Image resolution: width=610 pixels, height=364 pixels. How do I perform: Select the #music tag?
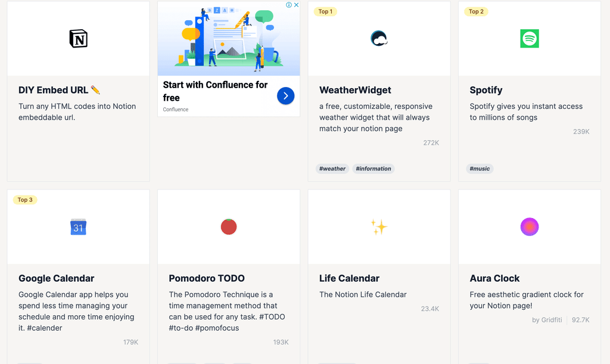[x=480, y=169]
